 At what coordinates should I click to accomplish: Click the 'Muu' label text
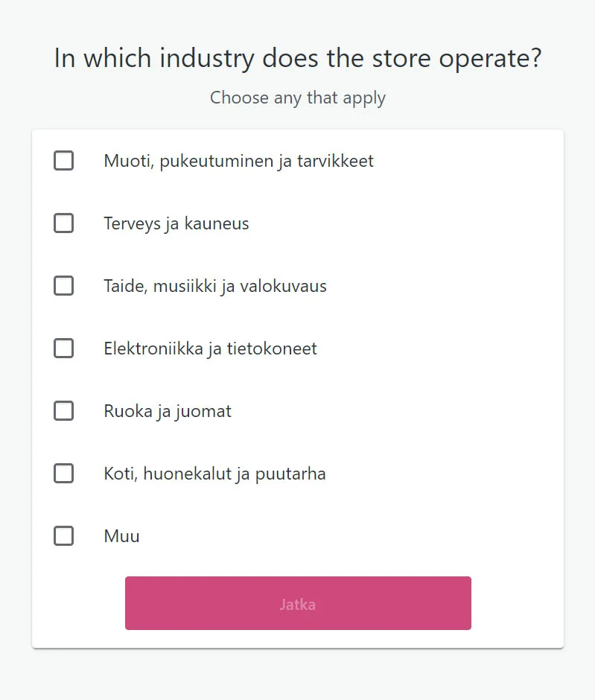pyautogui.click(x=121, y=536)
